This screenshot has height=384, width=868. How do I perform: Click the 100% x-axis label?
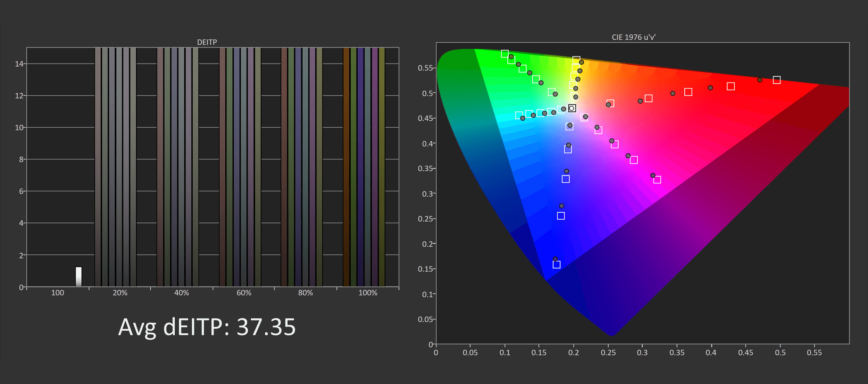click(x=368, y=293)
